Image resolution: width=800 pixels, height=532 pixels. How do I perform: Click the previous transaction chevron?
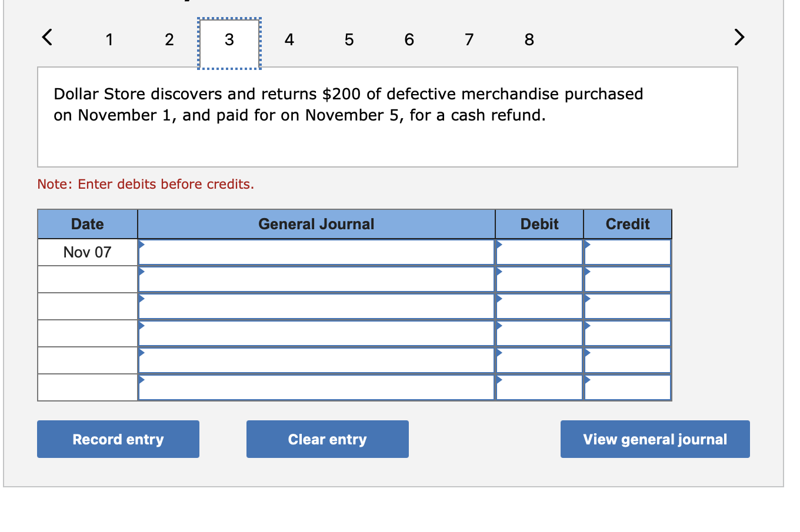coord(46,37)
